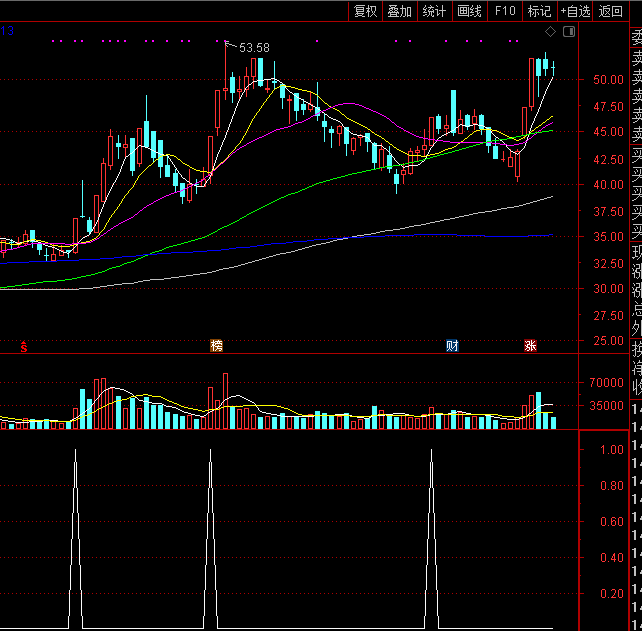Click the 30.00 price axis label

click(608, 289)
